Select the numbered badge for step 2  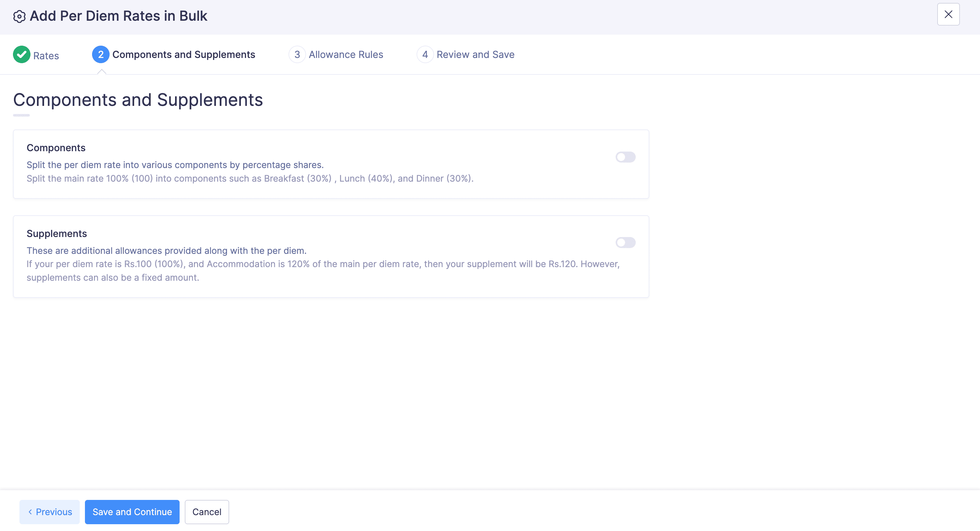coord(100,54)
